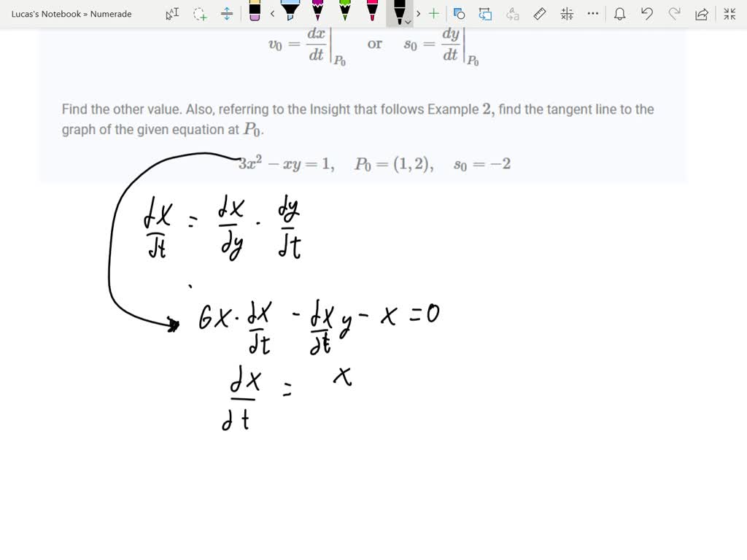Image resolution: width=747 pixels, height=560 pixels.
Task: Toggle the insert space tool
Action: (x=226, y=13)
